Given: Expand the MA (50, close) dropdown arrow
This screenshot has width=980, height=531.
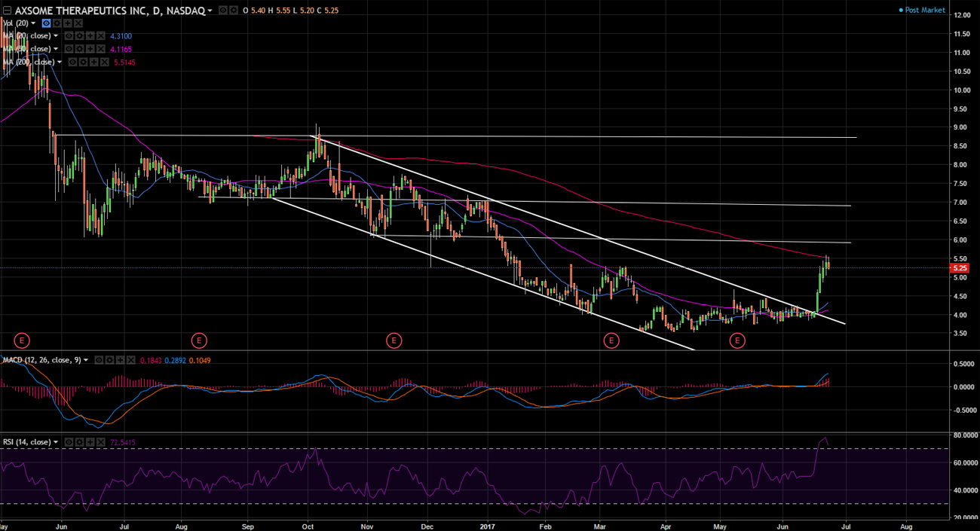Looking at the screenshot, I should pyautogui.click(x=56, y=49).
